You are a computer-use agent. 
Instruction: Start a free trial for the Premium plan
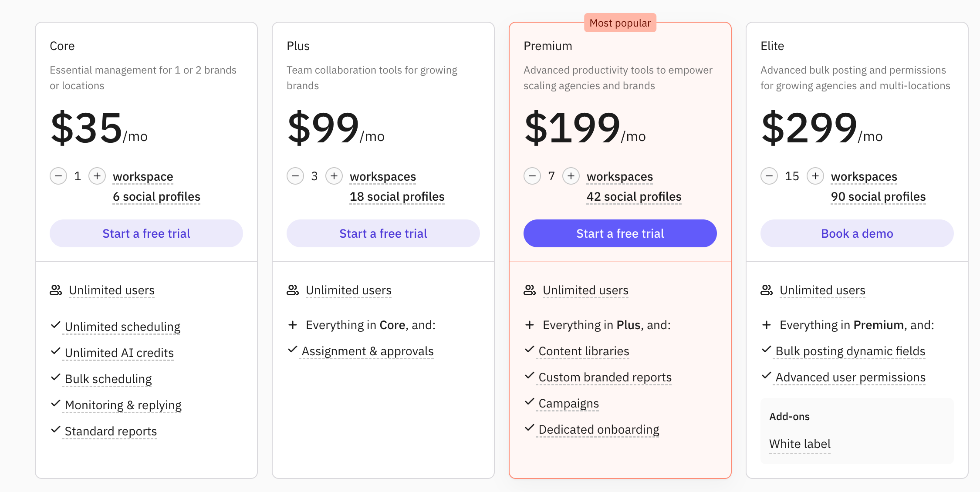pos(620,233)
